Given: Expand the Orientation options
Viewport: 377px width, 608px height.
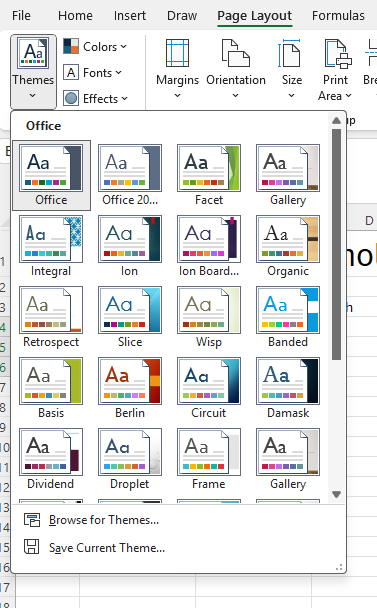Looking at the screenshot, I should click(x=236, y=69).
